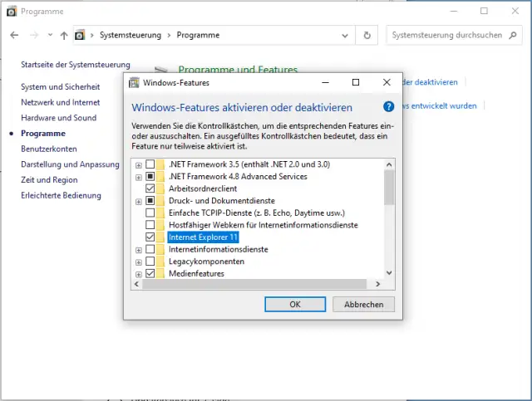Refresh the Systemsteuerung view

[x=367, y=35]
